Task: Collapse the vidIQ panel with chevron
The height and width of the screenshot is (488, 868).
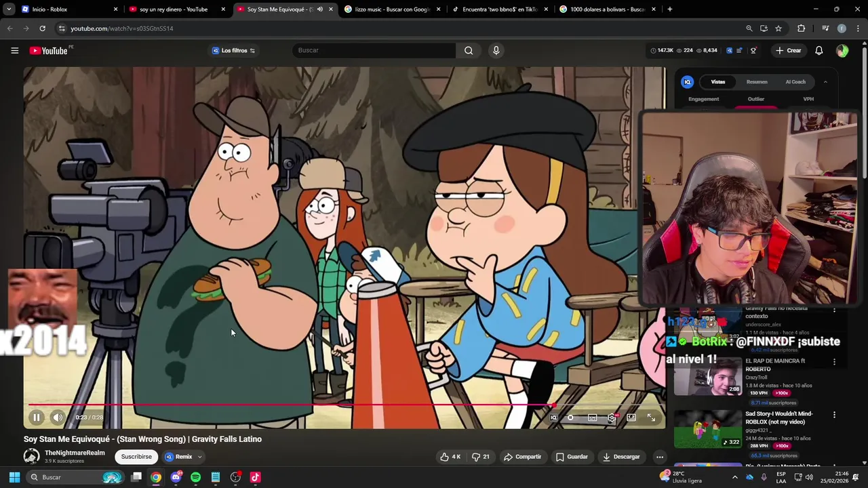Action: coord(825,82)
